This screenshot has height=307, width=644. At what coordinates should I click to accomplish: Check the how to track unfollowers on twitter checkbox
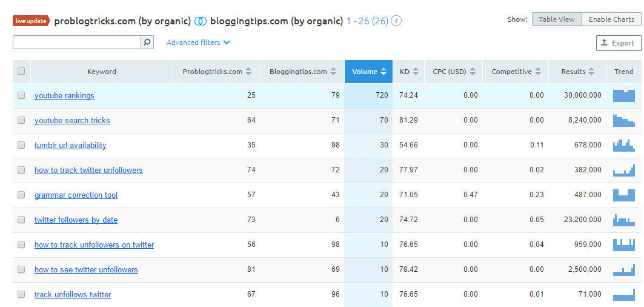pyautogui.click(x=21, y=245)
